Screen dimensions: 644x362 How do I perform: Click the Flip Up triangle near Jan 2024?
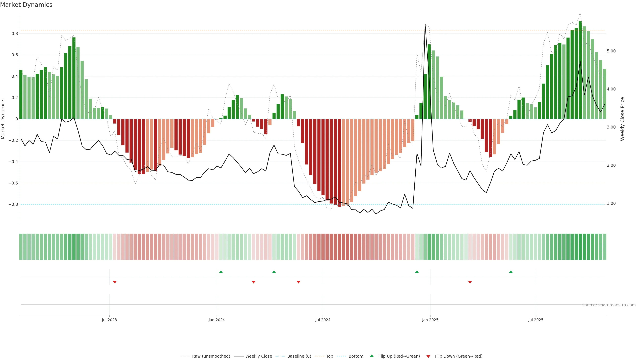221,272
